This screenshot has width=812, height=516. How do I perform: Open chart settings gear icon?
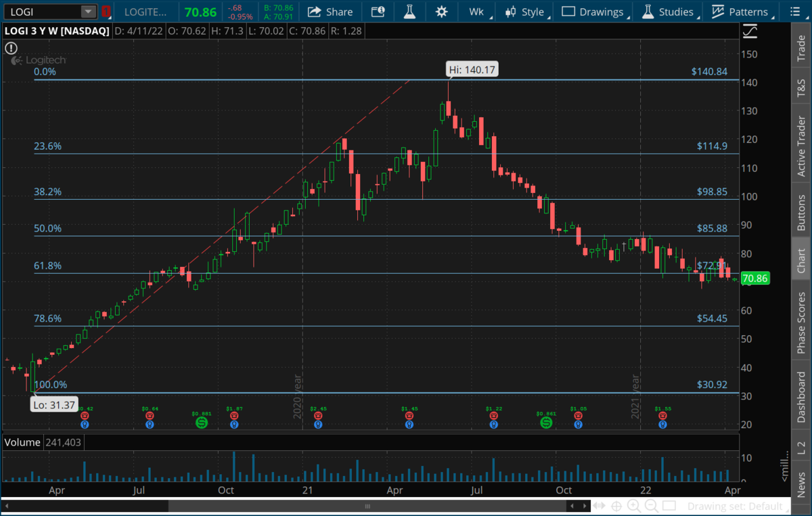[442, 12]
